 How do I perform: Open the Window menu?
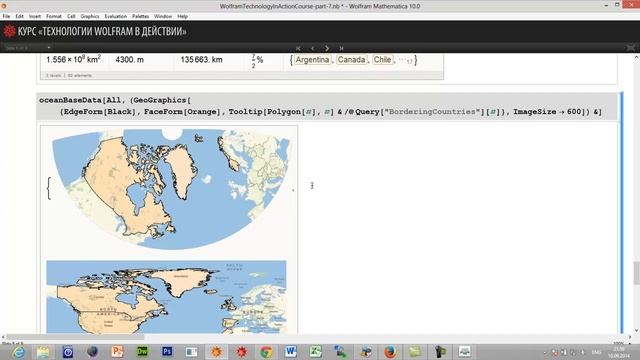(x=163, y=16)
